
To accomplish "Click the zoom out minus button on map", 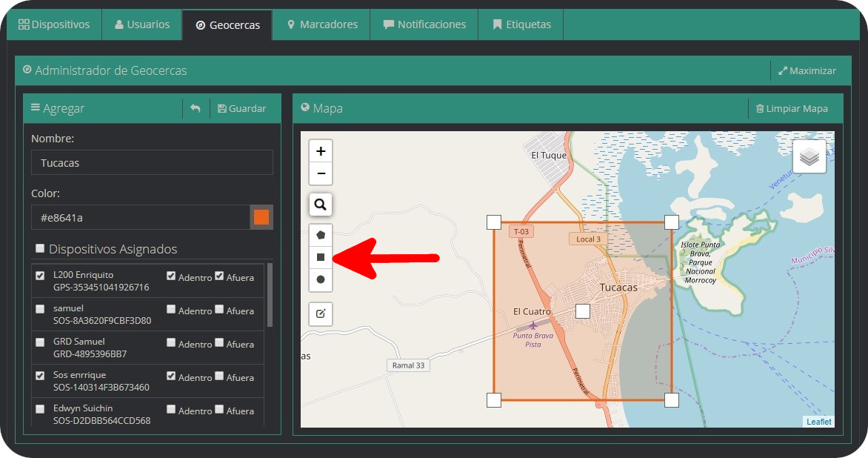I will coord(321,173).
